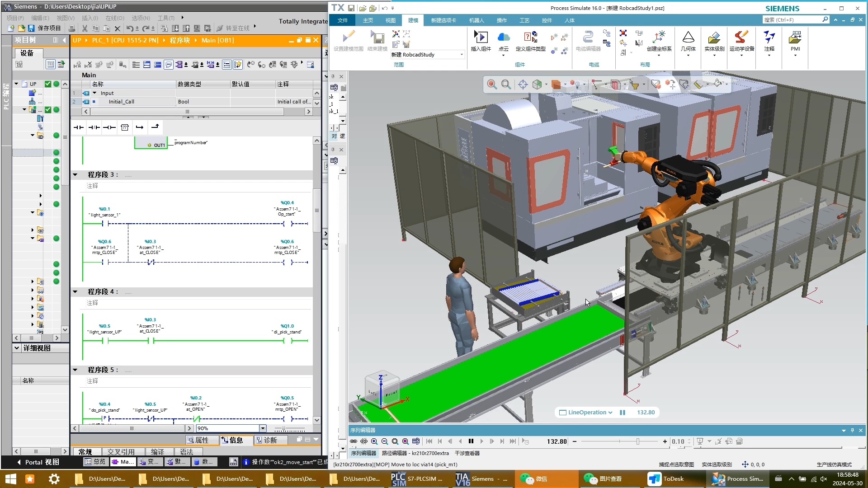The height and width of the screenshot is (488, 868).
Task: Open 干涉查看器 tab
Action: pos(467,453)
